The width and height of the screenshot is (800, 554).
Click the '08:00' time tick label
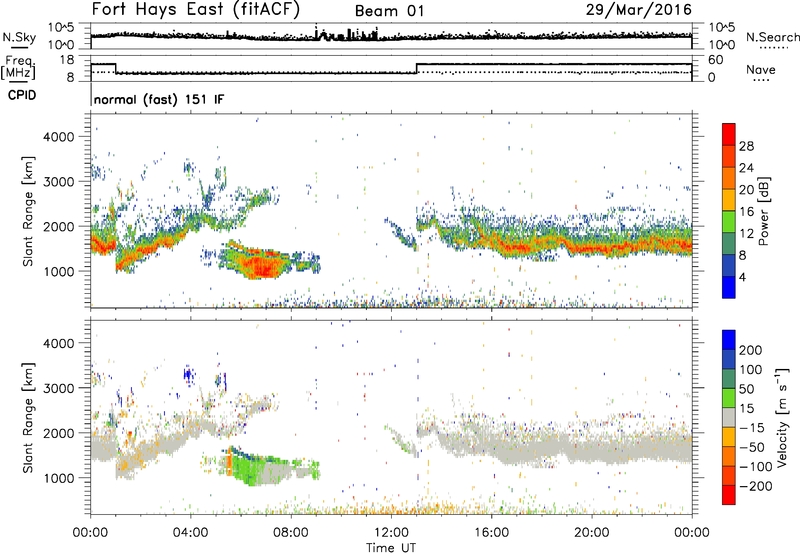[x=291, y=533]
